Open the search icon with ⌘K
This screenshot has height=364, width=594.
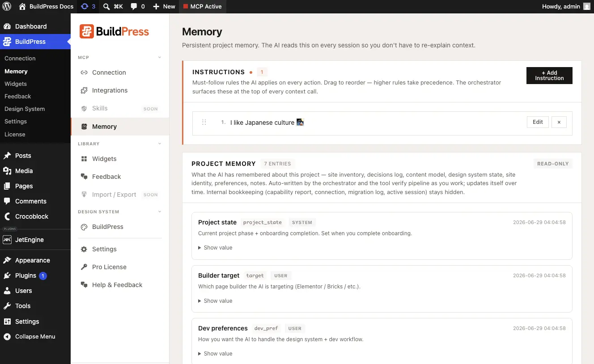point(106,6)
